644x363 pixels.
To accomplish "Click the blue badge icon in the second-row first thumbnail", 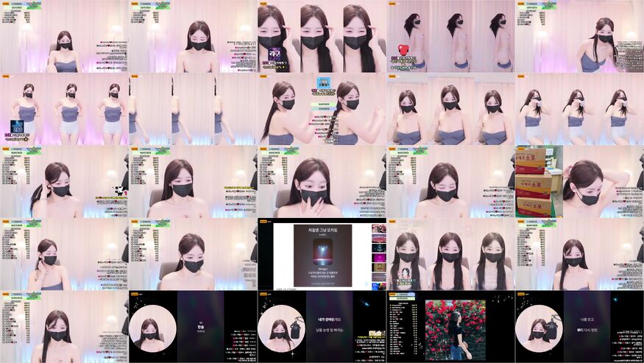I will [x=15, y=127].
